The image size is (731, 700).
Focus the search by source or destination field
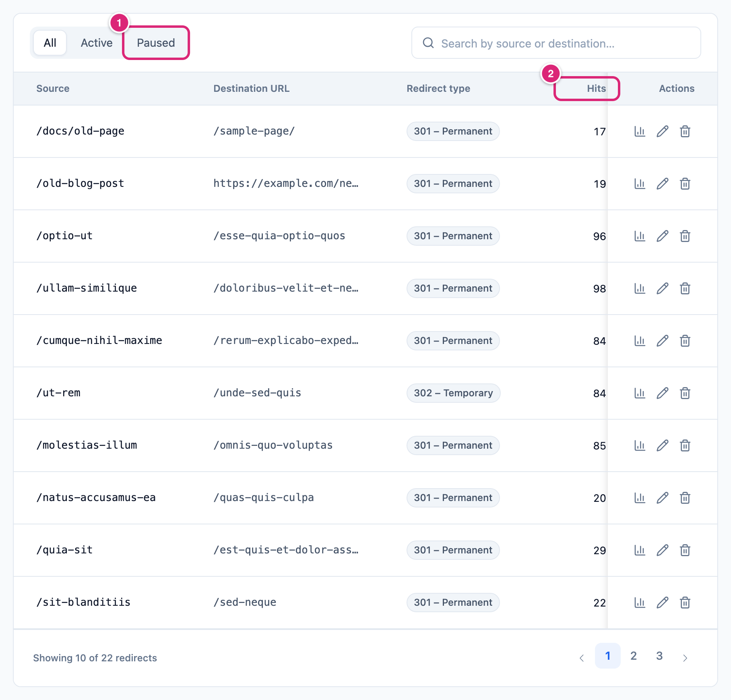tap(556, 43)
